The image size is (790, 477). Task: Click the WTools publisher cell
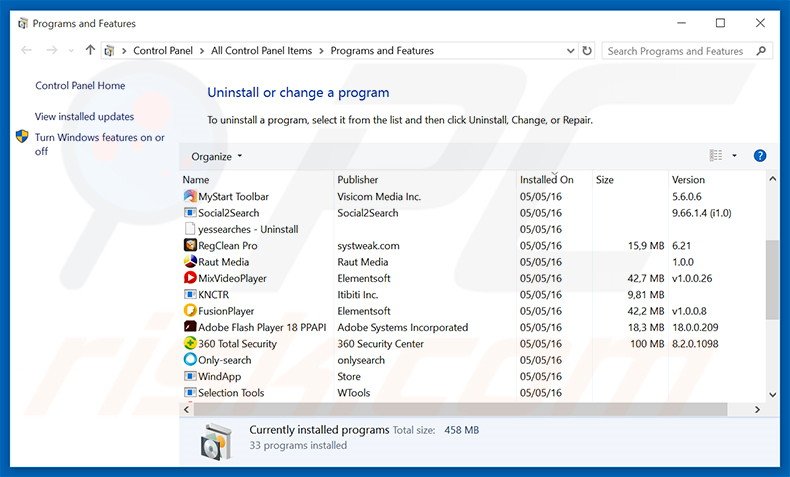coord(354,393)
